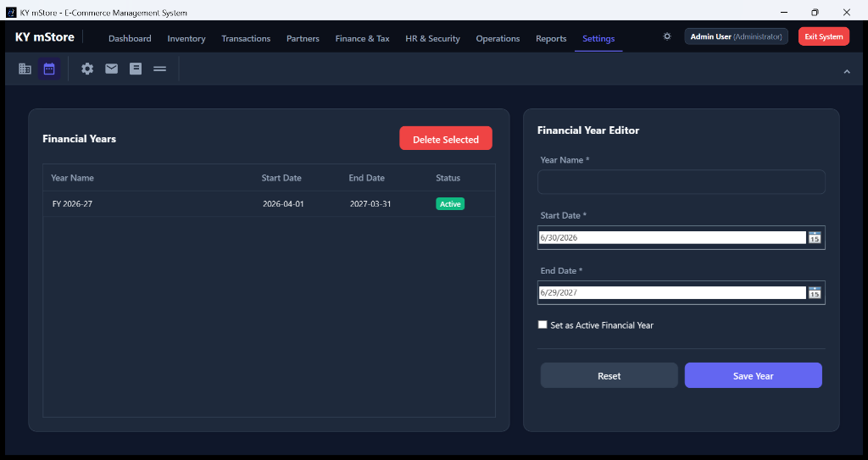This screenshot has height=460, width=868.
Task: Open the Dashboard menu
Action: pyautogui.click(x=130, y=38)
